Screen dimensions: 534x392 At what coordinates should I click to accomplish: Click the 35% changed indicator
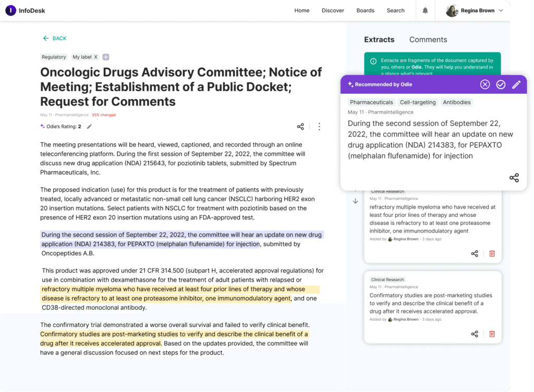pyautogui.click(x=104, y=115)
